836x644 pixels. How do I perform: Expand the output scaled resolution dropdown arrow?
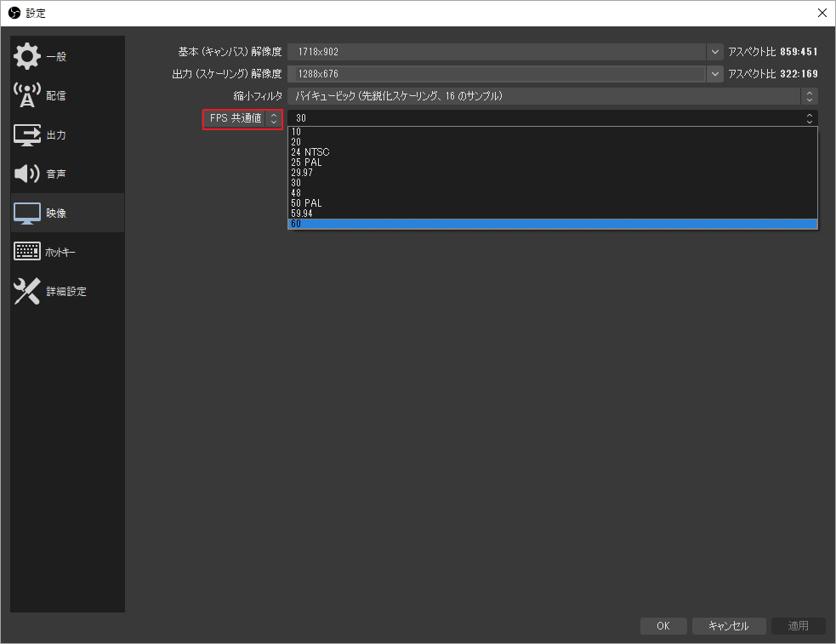[x=715, y=73]
